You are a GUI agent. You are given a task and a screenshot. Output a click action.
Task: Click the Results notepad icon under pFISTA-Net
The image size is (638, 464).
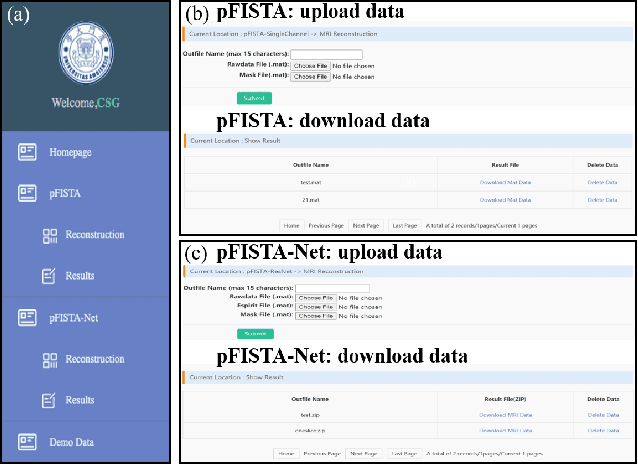pyautogui.click(x=49, y=401)
